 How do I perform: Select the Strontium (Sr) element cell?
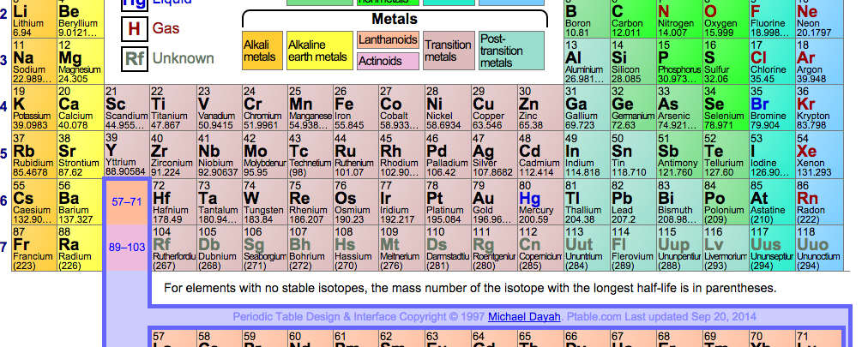point(81,155)
